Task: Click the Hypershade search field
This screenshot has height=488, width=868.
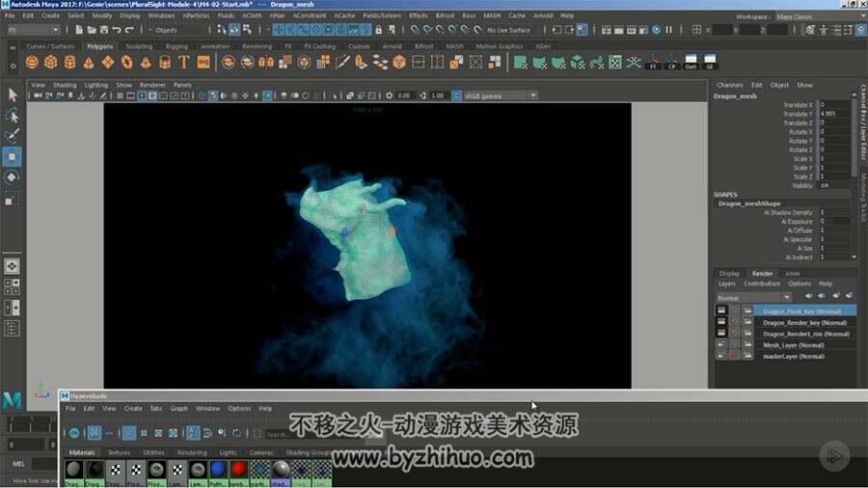Action: tap(314, 434)
